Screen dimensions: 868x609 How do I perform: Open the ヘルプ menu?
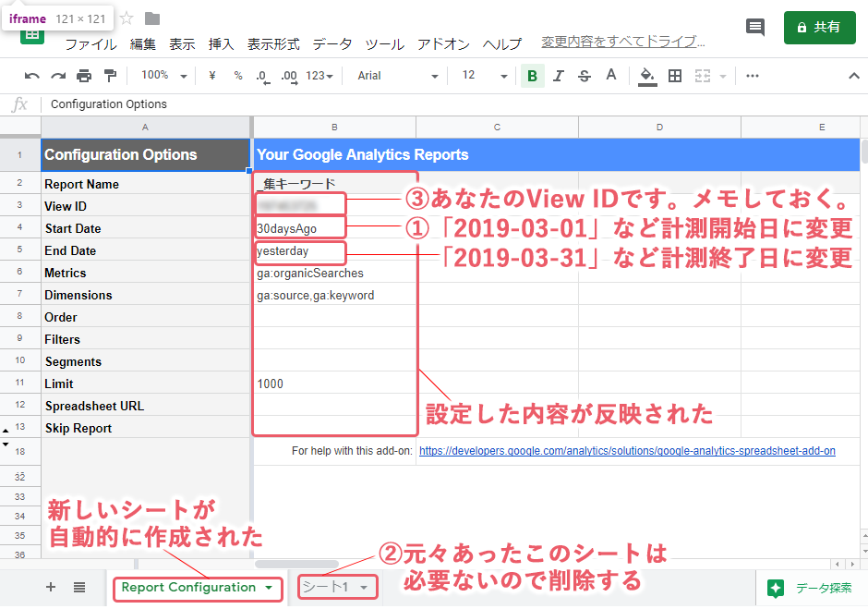[502, 44]
